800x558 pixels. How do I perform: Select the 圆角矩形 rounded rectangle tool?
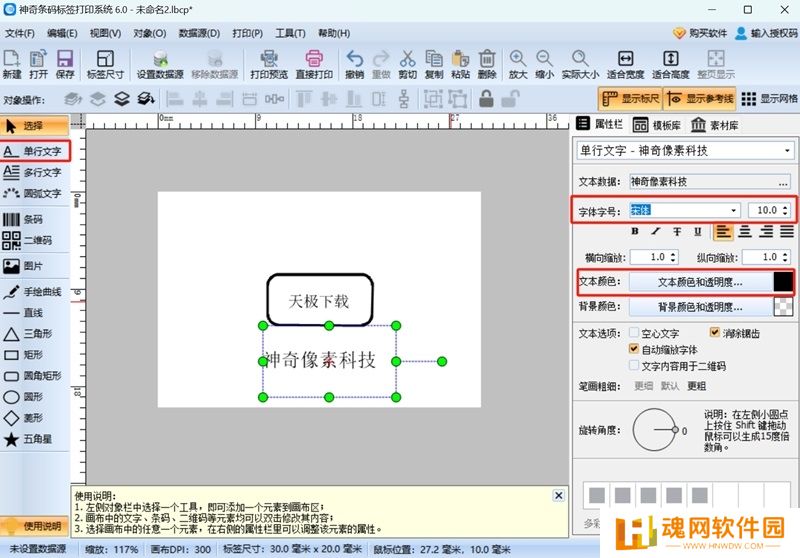click(x=35, y=376)
